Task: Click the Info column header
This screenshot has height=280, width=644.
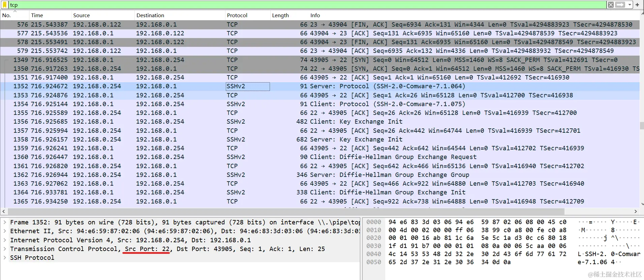Action: point(474,15)
